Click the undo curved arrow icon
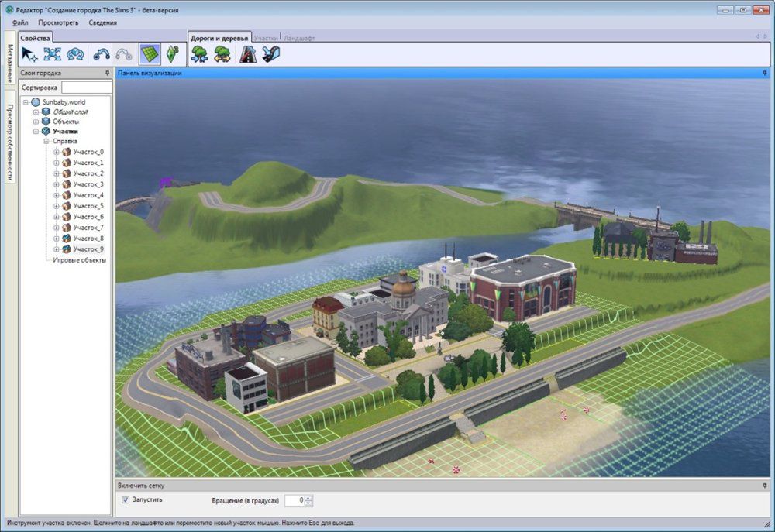 pyautogui.click(x=102, y=54)
